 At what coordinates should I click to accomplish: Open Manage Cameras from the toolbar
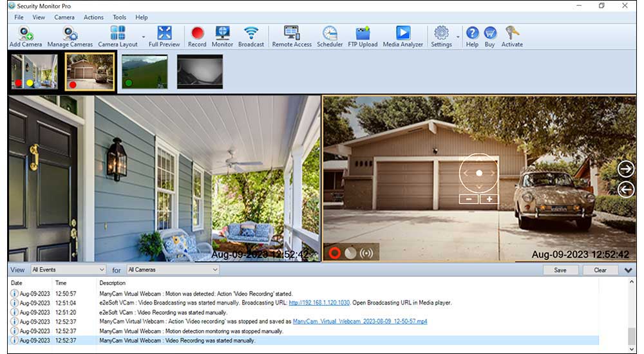tap(70, 36)
